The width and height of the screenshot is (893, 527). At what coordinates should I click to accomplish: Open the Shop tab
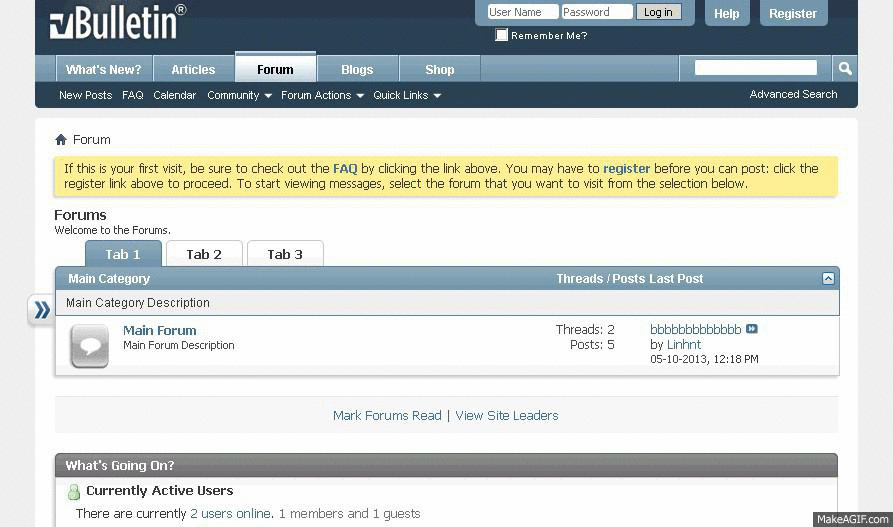point(440,70)
